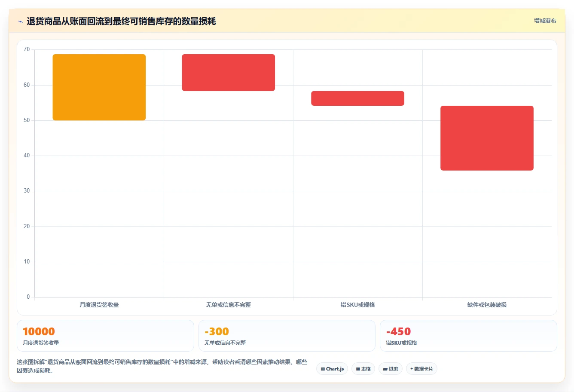
Task: Click the chart title 退货商品从账面回流到最终可销售库存的数量损耗
Action: click(121, 21)
